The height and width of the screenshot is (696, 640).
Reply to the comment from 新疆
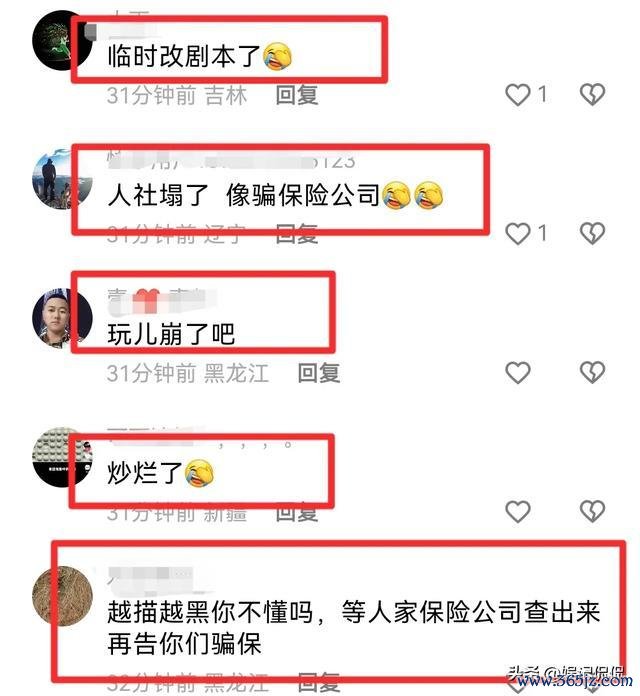[296, 512]
